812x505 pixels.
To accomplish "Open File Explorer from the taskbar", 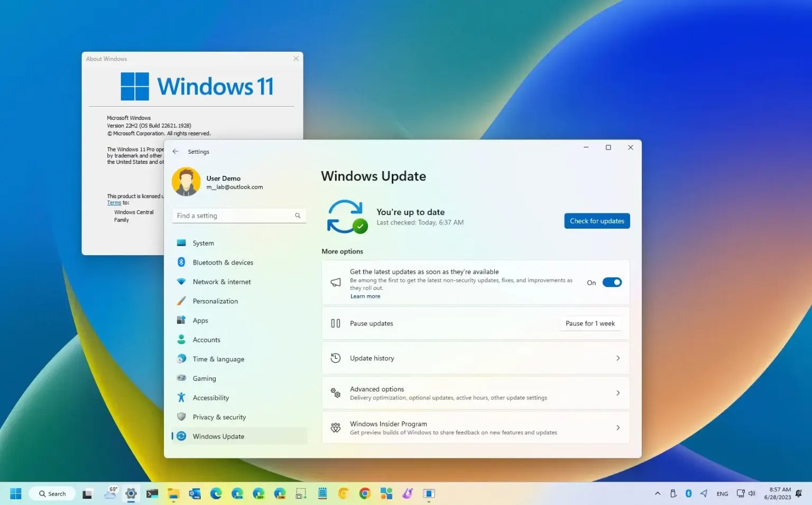I will pos(173,494).
